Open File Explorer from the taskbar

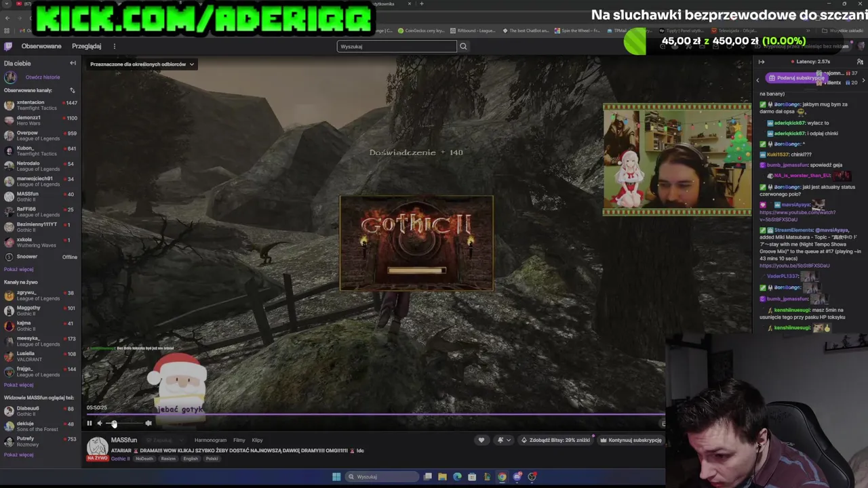click(x=442, y=476)
